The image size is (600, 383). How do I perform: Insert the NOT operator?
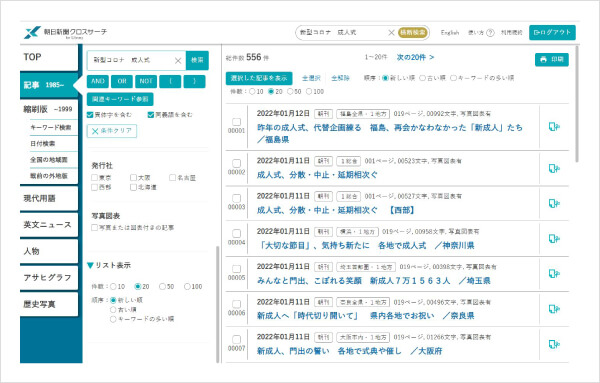(146, 81)
